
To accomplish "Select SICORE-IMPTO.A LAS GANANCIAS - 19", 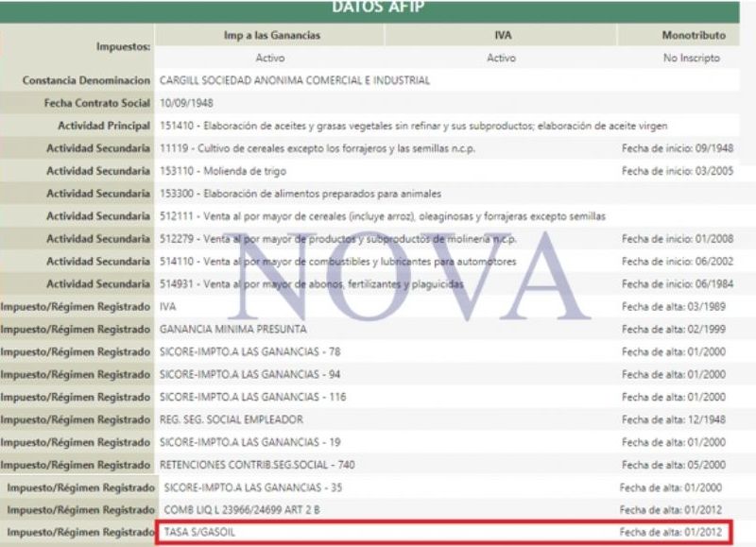I will pyautogui.click(x=249, y=443).
